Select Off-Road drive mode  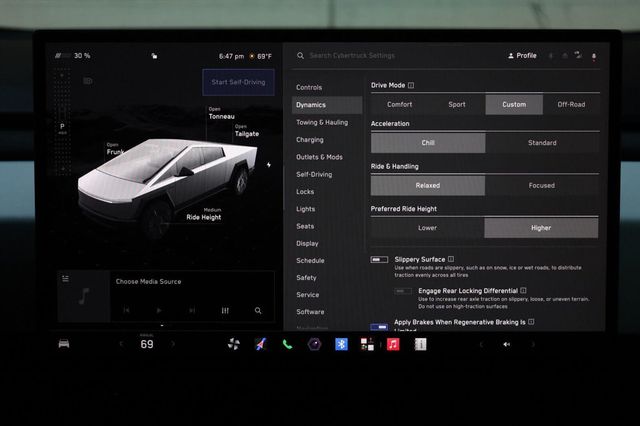(x=571, y=104)
